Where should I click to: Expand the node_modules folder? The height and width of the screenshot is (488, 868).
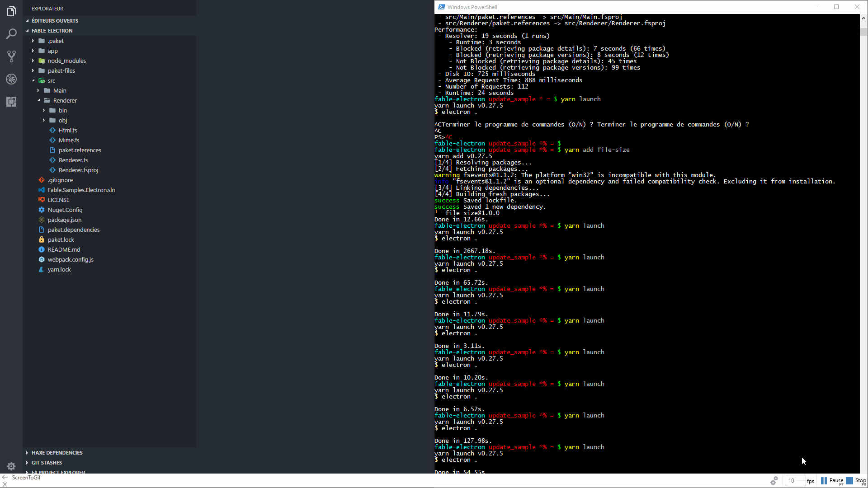pos(66,61)
